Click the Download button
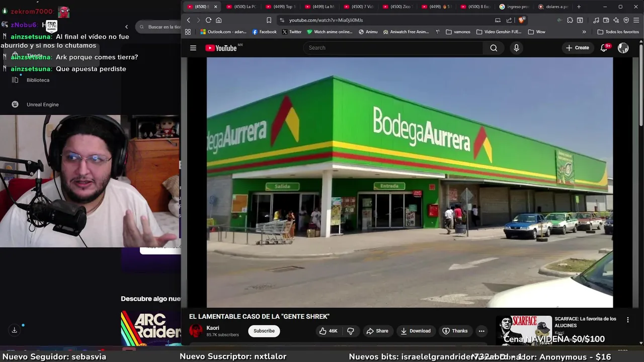 click(416, 331)
